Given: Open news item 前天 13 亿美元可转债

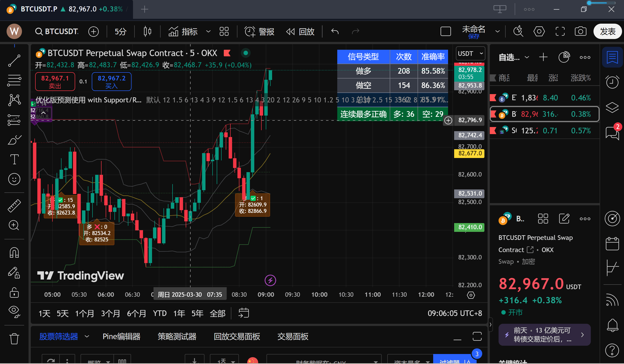Looking at the screenshot, I should pyautogui.click(x=544, y=334).
